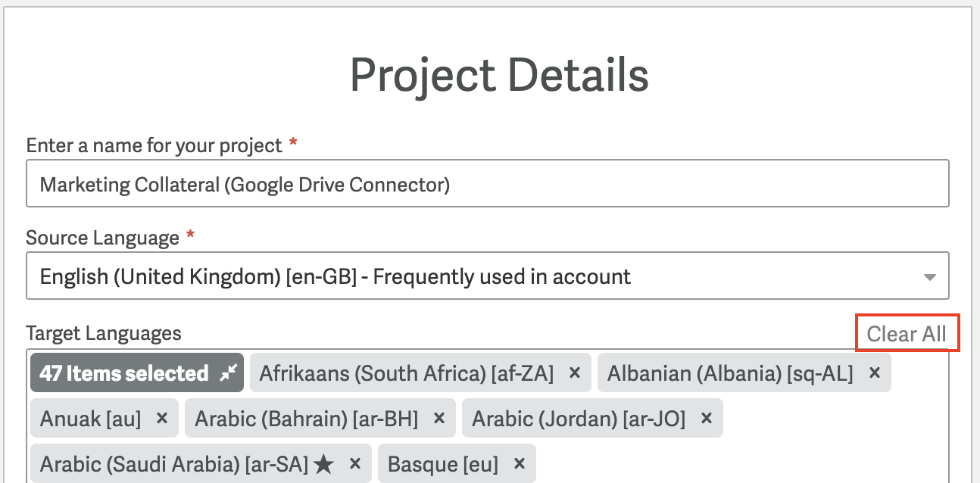Click the project name input field
The height and width of the screenshot is (483, 980).
[x=488, y=183]
